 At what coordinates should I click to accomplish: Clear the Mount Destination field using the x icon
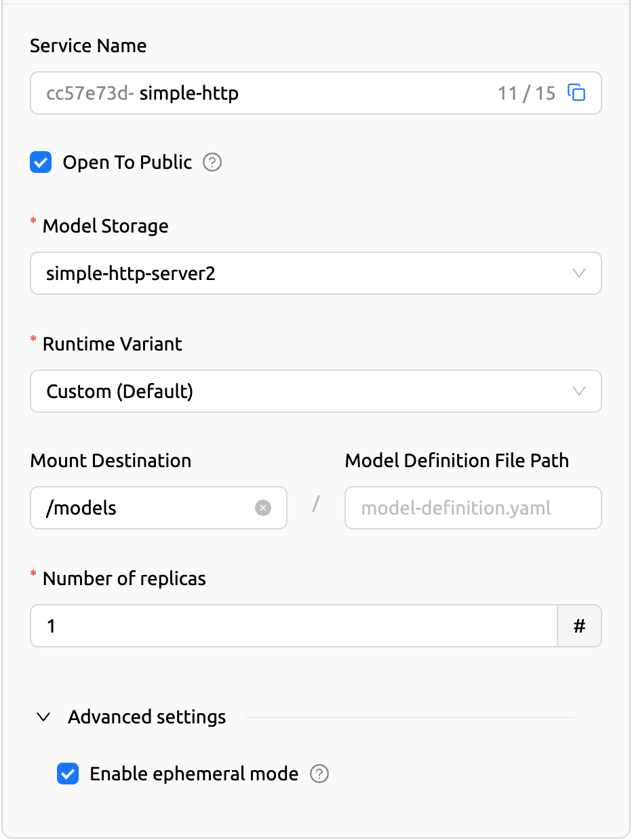point(263,508)
